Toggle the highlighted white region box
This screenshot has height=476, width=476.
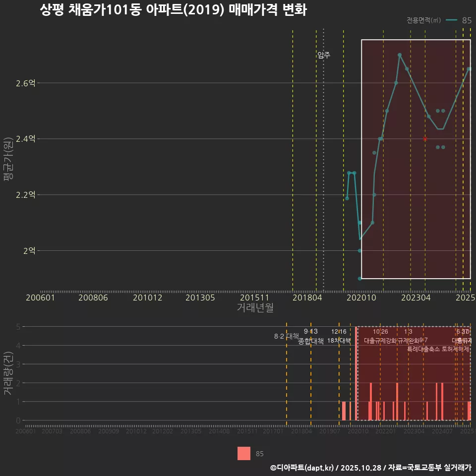point(416,40)
